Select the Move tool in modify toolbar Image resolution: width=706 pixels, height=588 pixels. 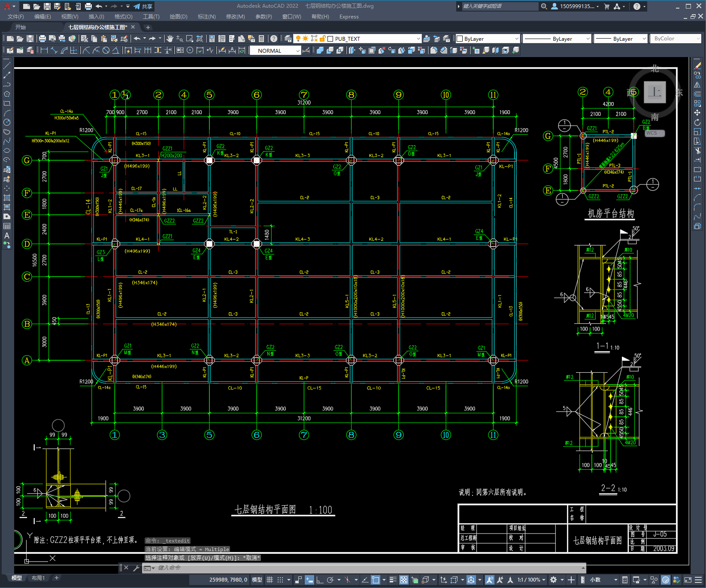[x=697, y=113]
